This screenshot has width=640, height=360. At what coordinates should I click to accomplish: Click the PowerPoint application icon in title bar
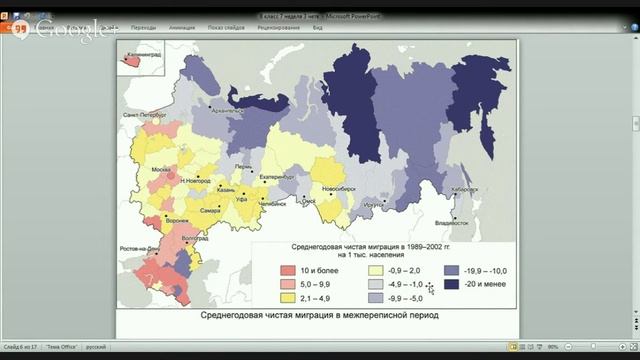pos(4,16)
